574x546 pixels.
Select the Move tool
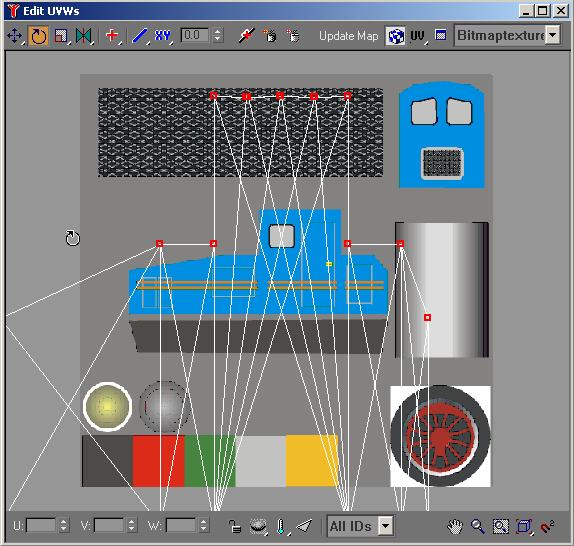(x=14, y=36)
